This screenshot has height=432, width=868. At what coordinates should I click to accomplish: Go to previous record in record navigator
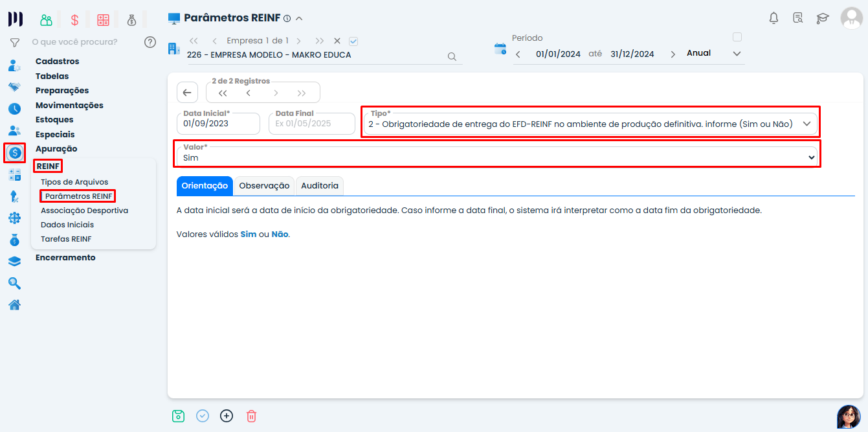pyautogui.click(x=249, y=93)
